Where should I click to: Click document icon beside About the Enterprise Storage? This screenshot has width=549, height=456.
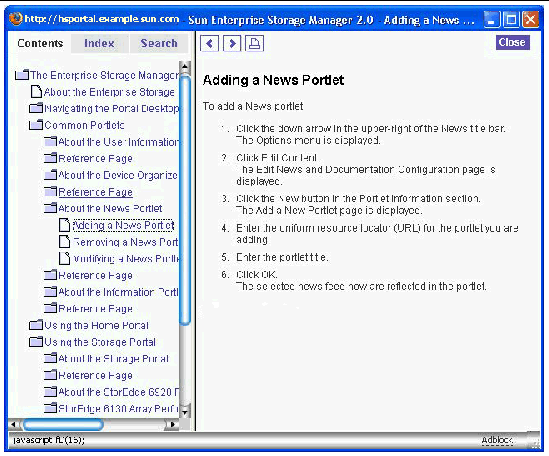36,92
